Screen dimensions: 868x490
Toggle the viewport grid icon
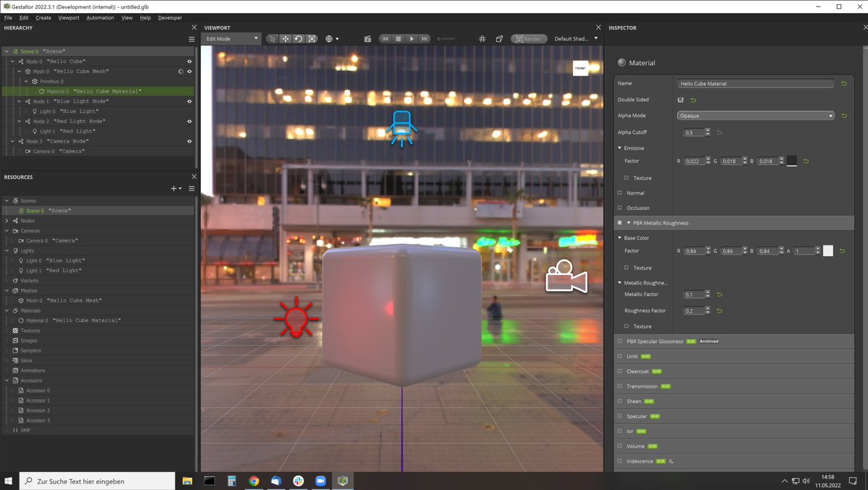click(x=482, y=38)
